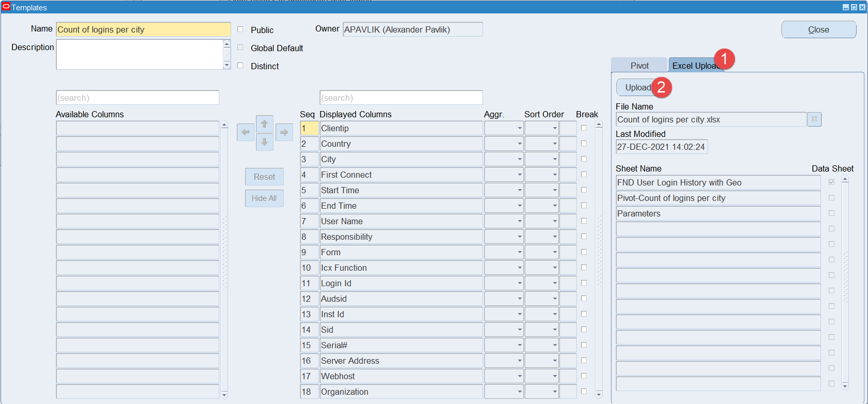Select the Audsid displayed column
The image size is (868, 404).
tap(401, 299)
